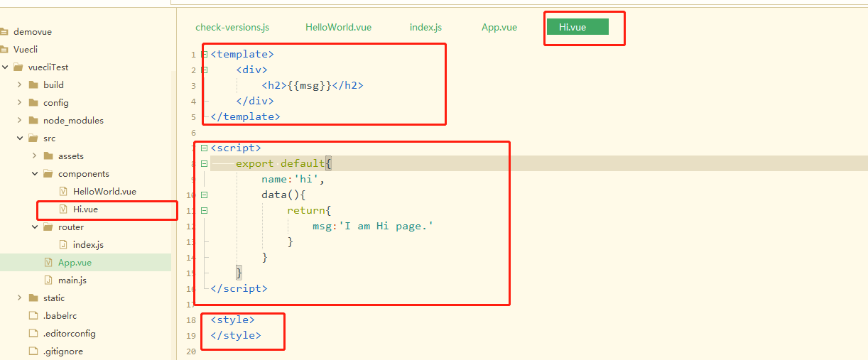Image resolution: width=868 pixels, height=360 pixels.
Task: Open Hi.vue in the file tree
Action: tap(85, 209)
